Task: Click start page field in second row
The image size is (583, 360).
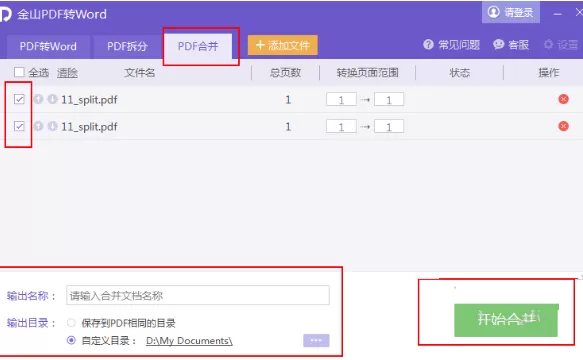Action: click(341, 126)
